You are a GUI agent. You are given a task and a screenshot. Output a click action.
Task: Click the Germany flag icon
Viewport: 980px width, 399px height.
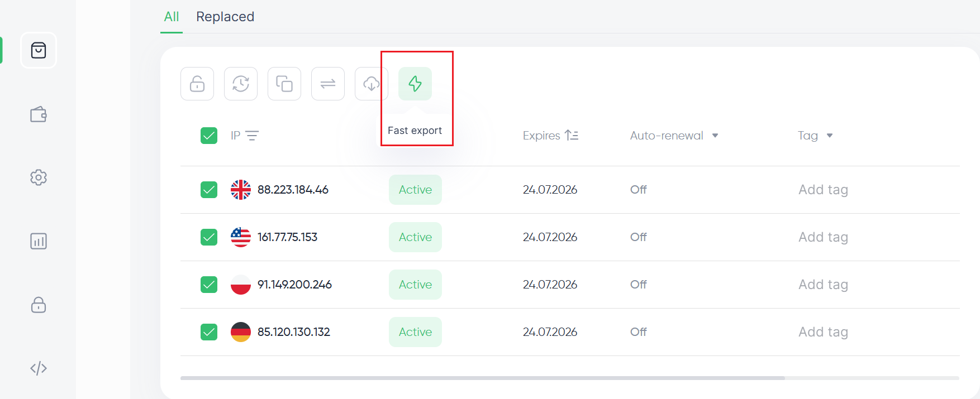[241, 332]
